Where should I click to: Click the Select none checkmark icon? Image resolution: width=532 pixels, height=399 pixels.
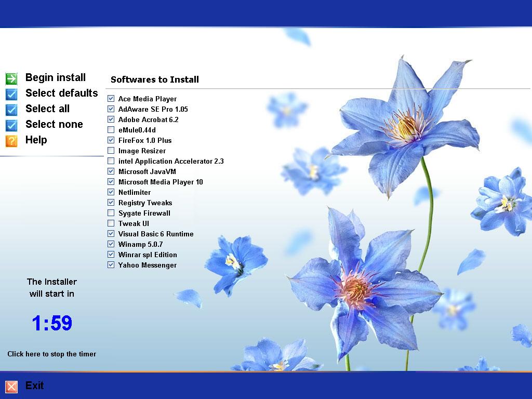(x=11, y=125)
